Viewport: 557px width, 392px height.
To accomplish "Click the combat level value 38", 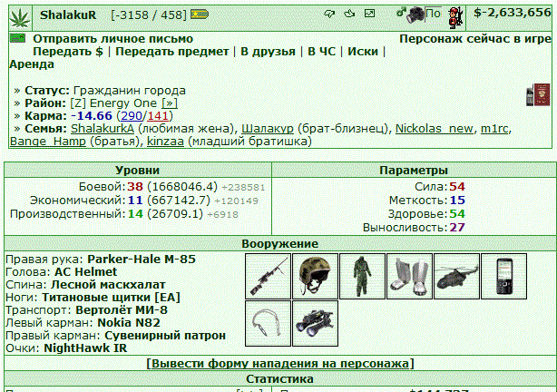I will pos(135,187).
